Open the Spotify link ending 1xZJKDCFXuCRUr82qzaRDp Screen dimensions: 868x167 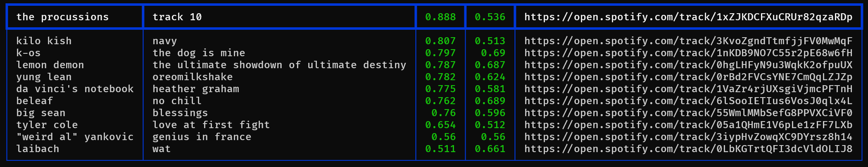(688, 17)
